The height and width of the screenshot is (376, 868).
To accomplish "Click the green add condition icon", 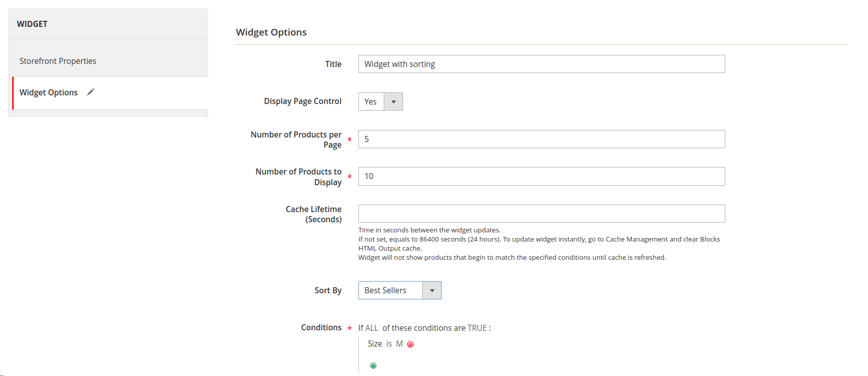I will 373,366.
